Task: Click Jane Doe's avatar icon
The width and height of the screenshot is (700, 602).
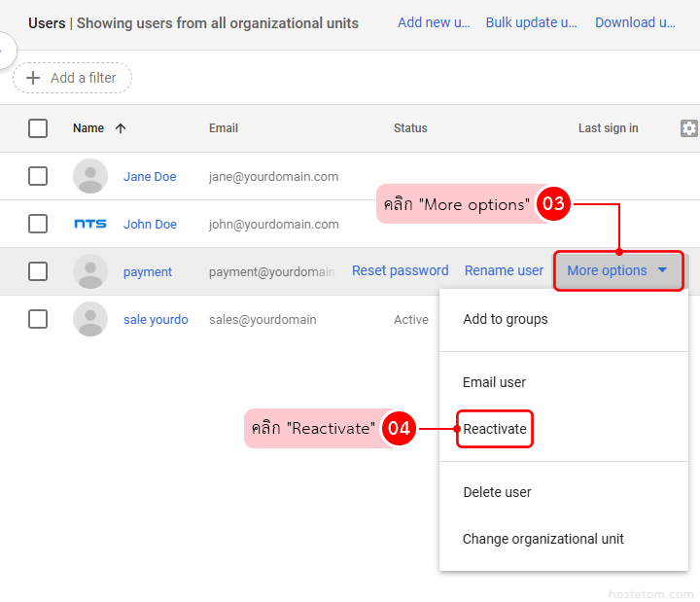Action: 90,176
